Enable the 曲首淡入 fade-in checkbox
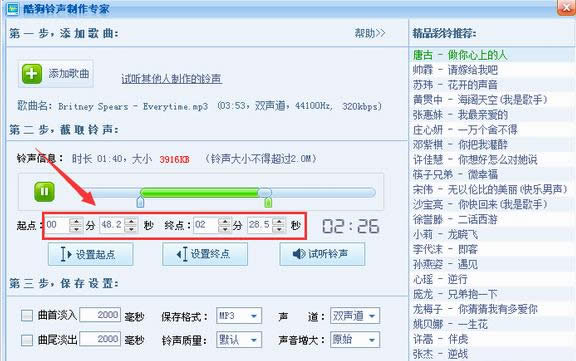 27,315
